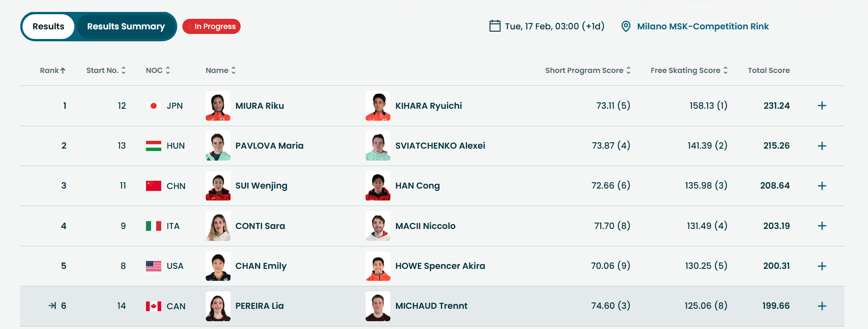Click the calendar icon beside the date

pyautogui.click(x=495, y=26)
